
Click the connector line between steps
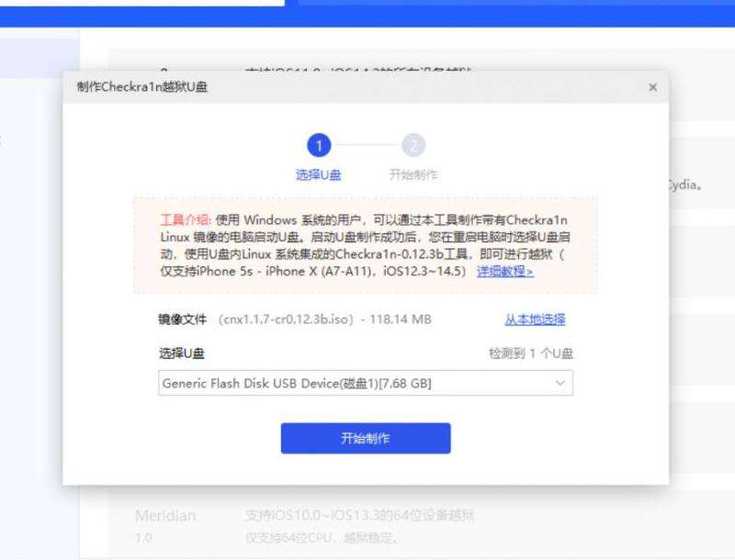[366, 145]
